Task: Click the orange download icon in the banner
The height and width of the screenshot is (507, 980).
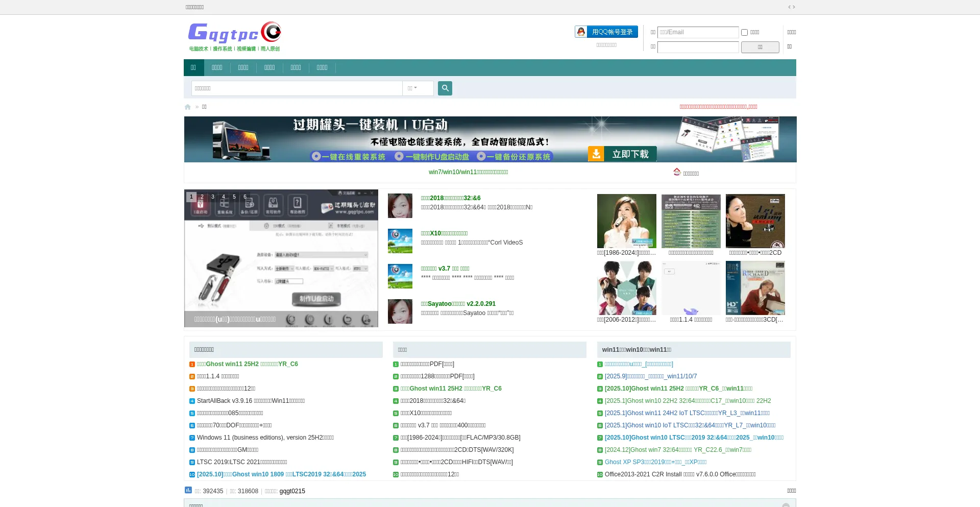Action: coord(596,154)
